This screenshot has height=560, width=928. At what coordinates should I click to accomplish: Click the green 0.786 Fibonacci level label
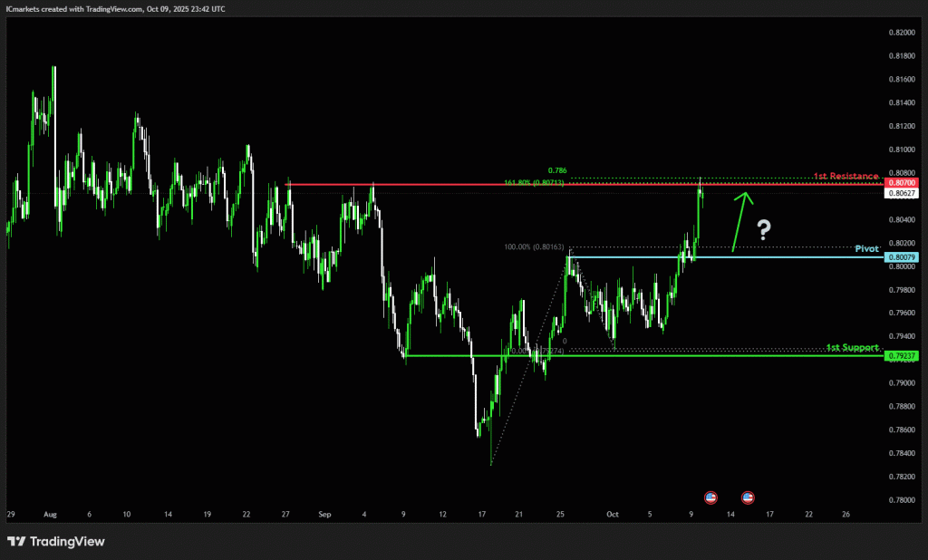(x=557, y=169)
